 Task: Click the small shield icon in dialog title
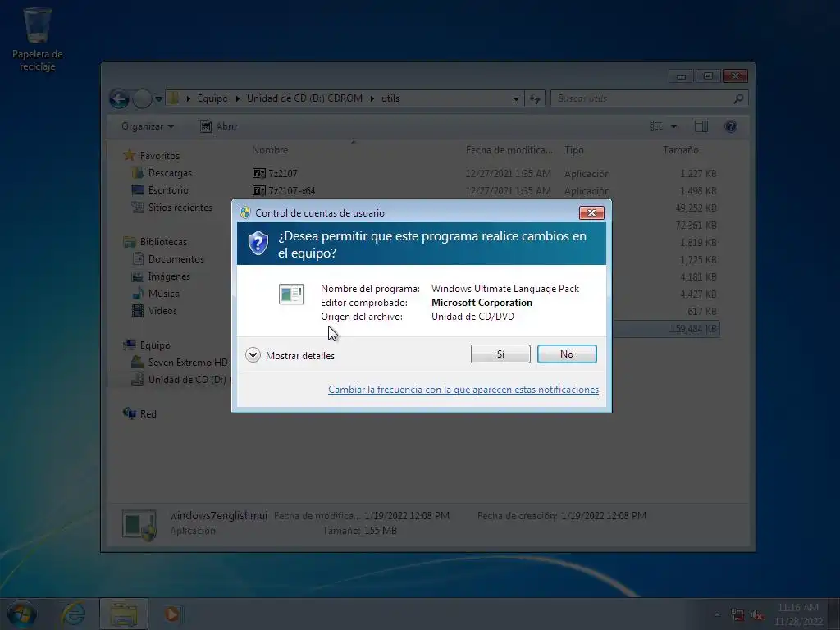click(244, 212)
